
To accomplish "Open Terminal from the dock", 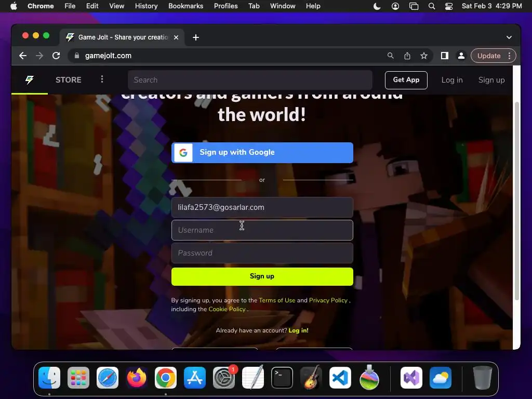I will (282, 378).
